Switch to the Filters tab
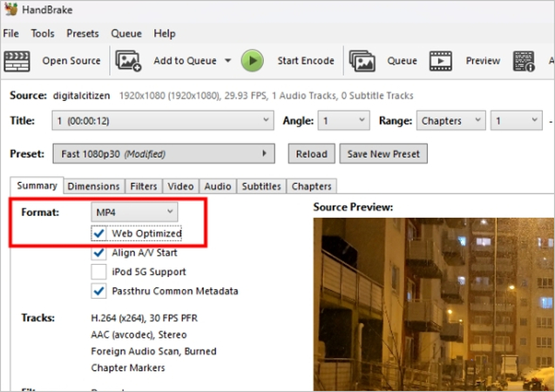555x392 pixels. pyautogui.click(x=144, y=186)
